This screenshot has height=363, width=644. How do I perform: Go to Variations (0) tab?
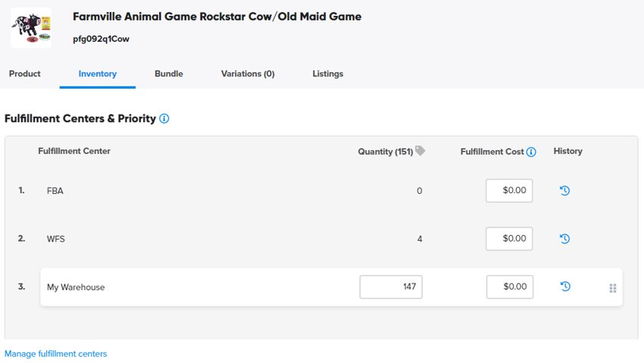[x=248, y=74]
